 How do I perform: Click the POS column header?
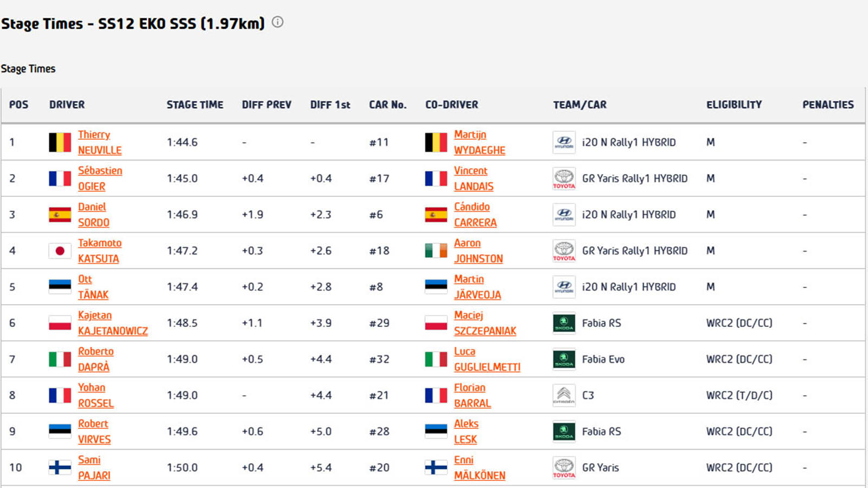click(x=18, y=105)
